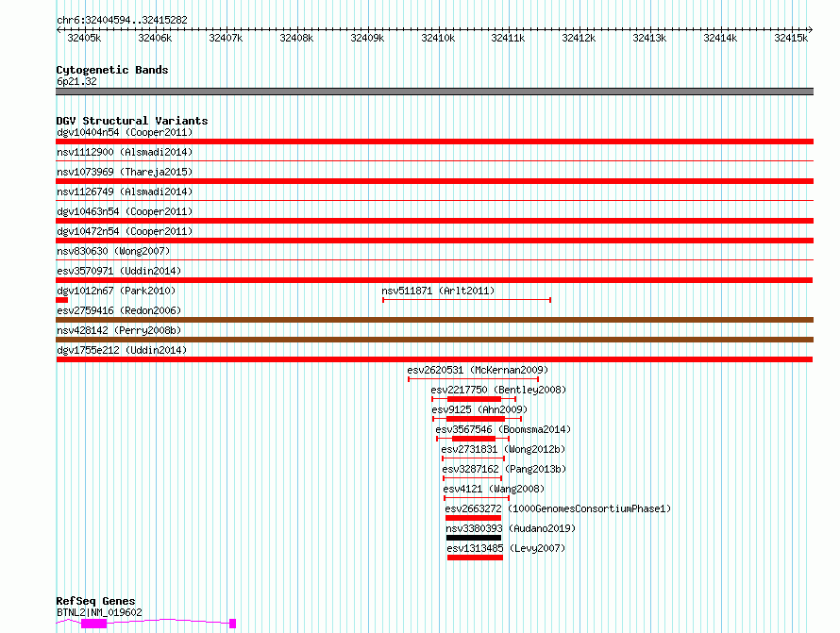840x633 pixels.
Task: Open nsv1073969 (Thareja2015) variant
Action: point(125,172)
